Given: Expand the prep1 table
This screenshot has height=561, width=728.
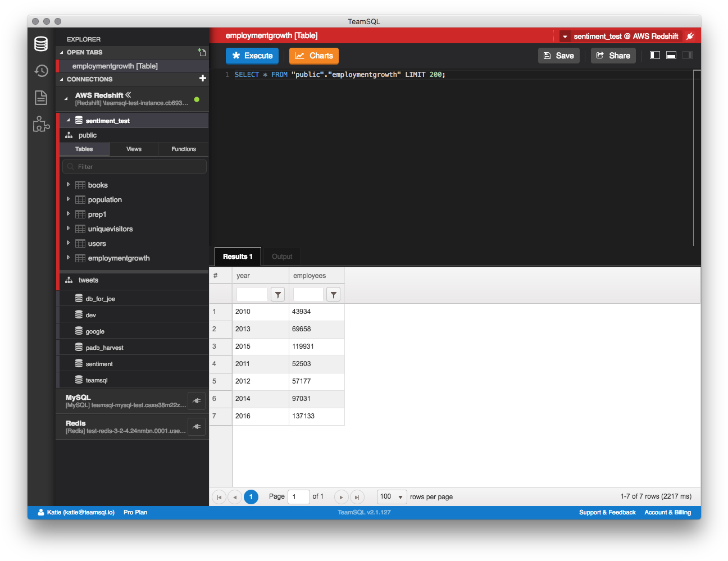Looking at the screenshot, I should pos(69,213).
